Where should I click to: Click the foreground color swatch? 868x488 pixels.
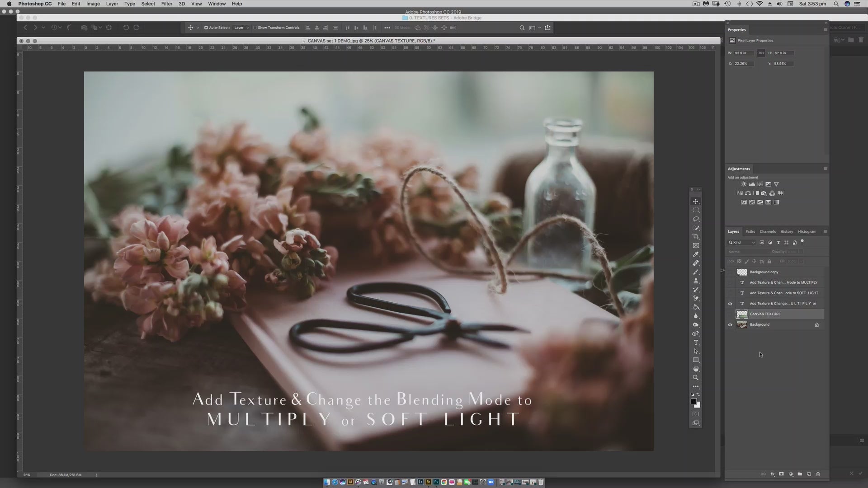pyautogui.click(x=693, y=401)
